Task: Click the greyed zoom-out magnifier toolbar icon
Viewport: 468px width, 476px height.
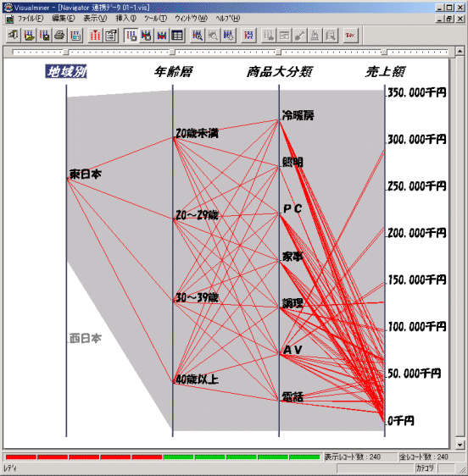Action: [213, 36]
